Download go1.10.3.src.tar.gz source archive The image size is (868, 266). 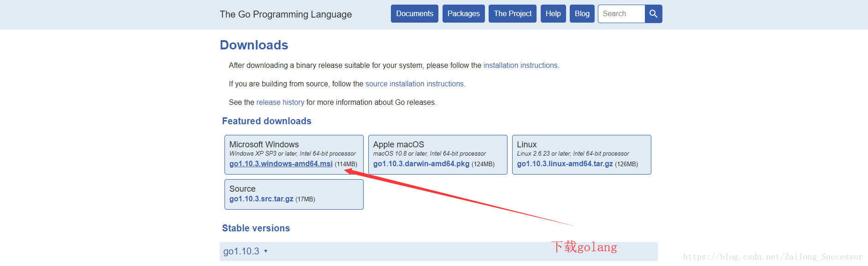pos(261,199)
